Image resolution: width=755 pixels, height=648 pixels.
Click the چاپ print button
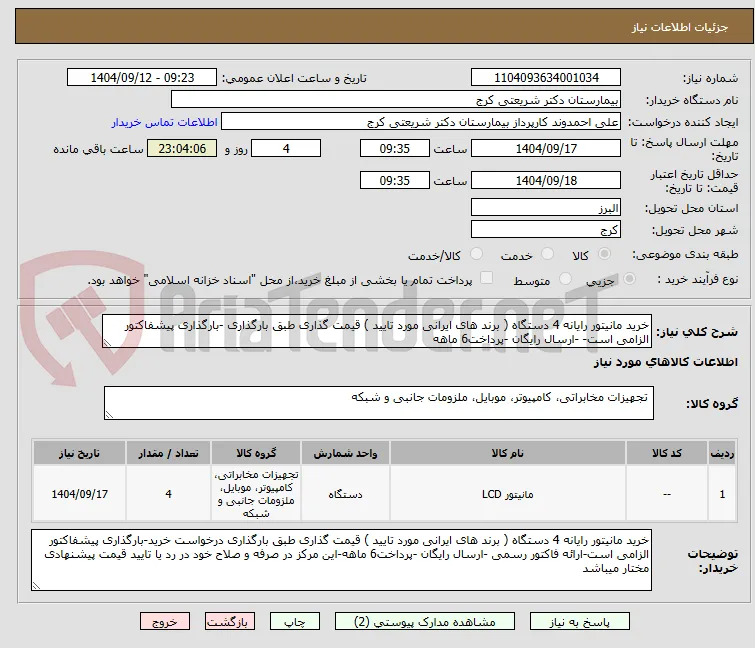pos(295,622)
